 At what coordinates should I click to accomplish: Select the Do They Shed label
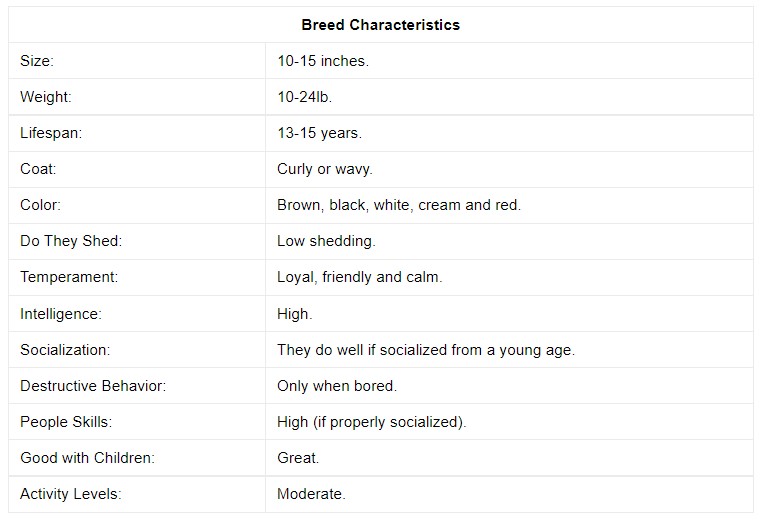click(71, 241)
